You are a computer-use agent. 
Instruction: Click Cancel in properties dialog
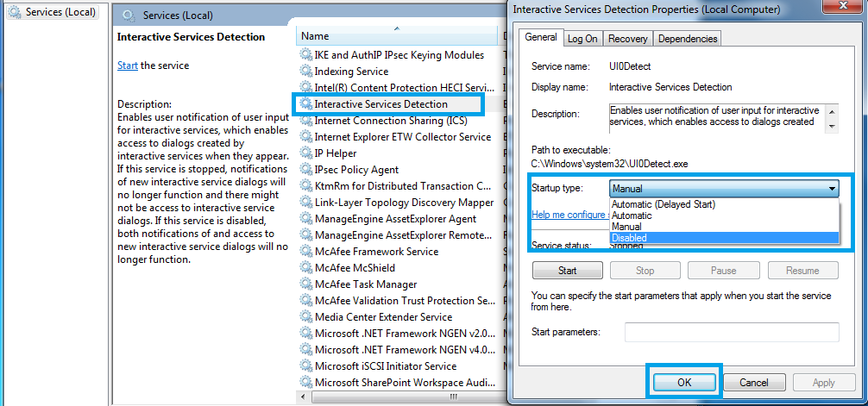click(x=754, y=382)
